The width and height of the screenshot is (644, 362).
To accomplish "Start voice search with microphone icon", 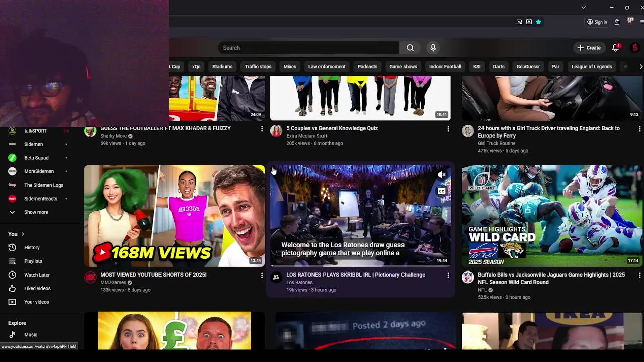I will [433, 48].
